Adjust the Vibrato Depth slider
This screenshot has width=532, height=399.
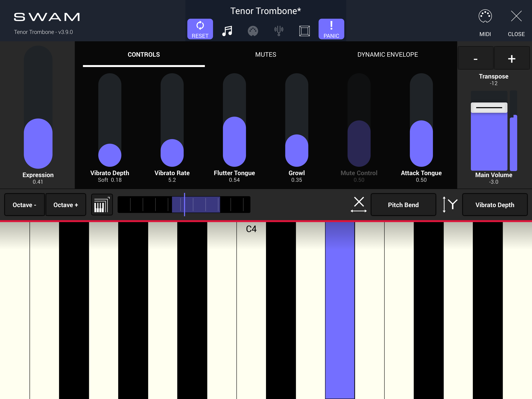pos(110,120)
